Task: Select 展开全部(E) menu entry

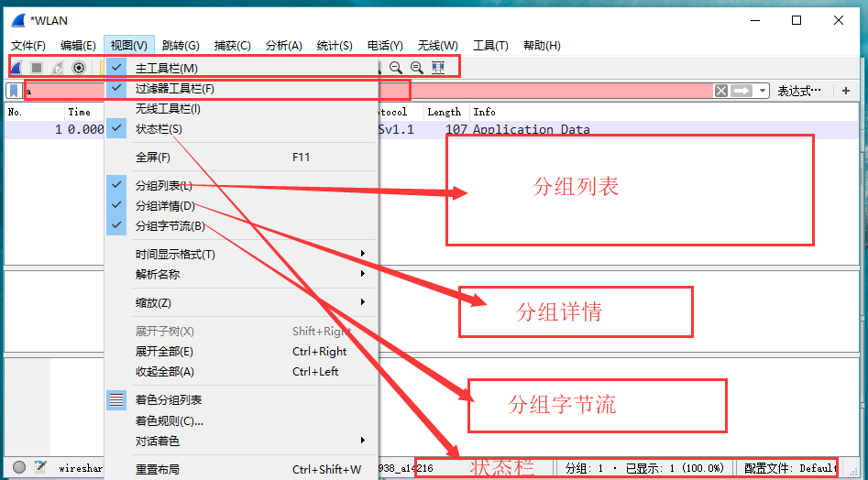Action: pos(241,351)
